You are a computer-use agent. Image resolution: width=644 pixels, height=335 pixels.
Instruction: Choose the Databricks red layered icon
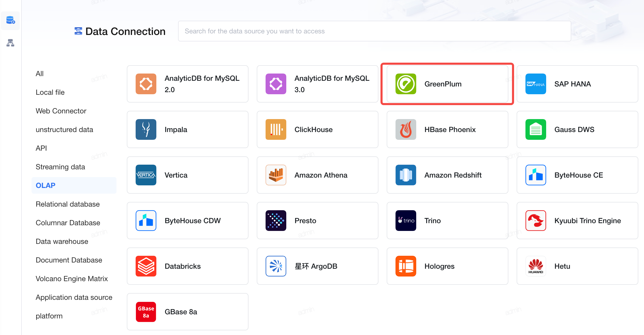(x=146, y=266)
